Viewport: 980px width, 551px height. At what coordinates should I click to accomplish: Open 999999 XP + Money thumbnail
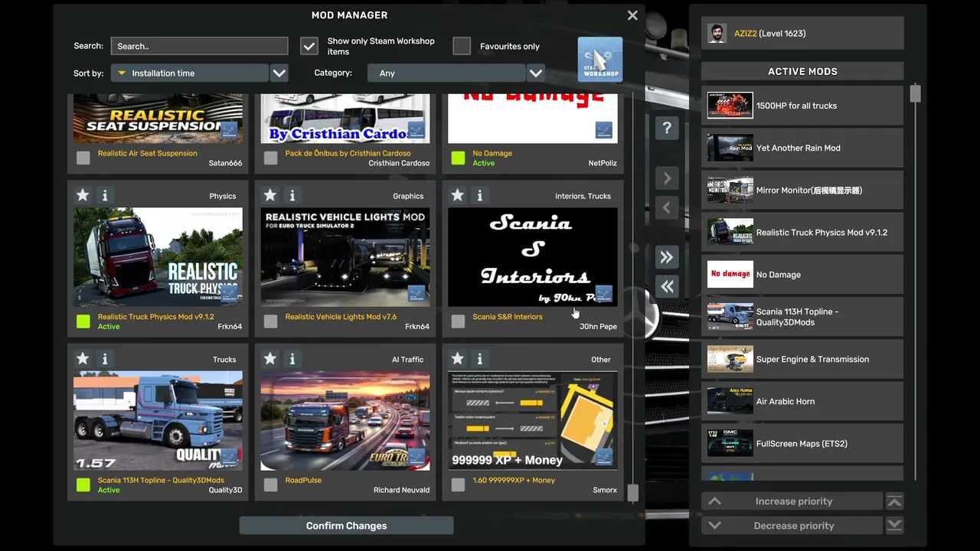[x=532, y=421]
